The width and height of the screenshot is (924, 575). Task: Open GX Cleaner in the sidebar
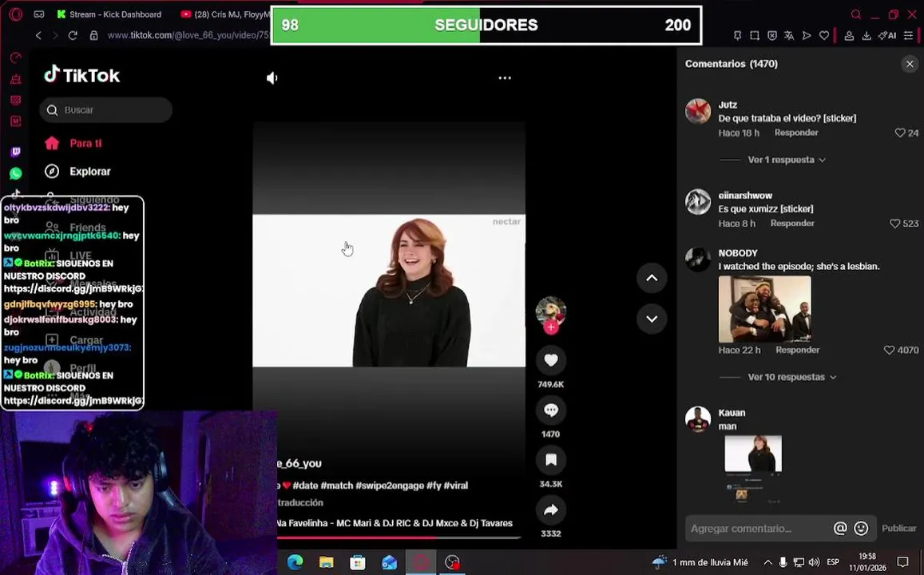tap(16, 79)
